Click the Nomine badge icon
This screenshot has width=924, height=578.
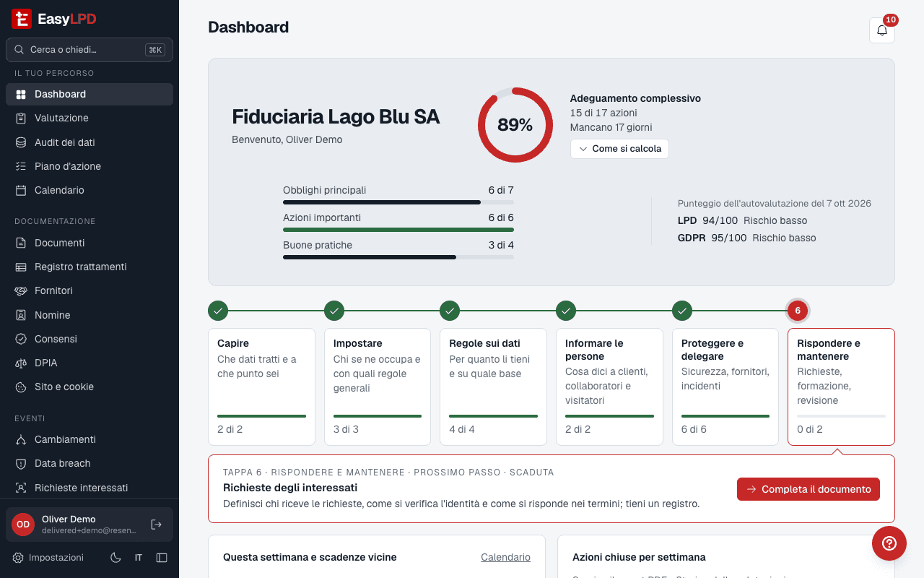21,315
